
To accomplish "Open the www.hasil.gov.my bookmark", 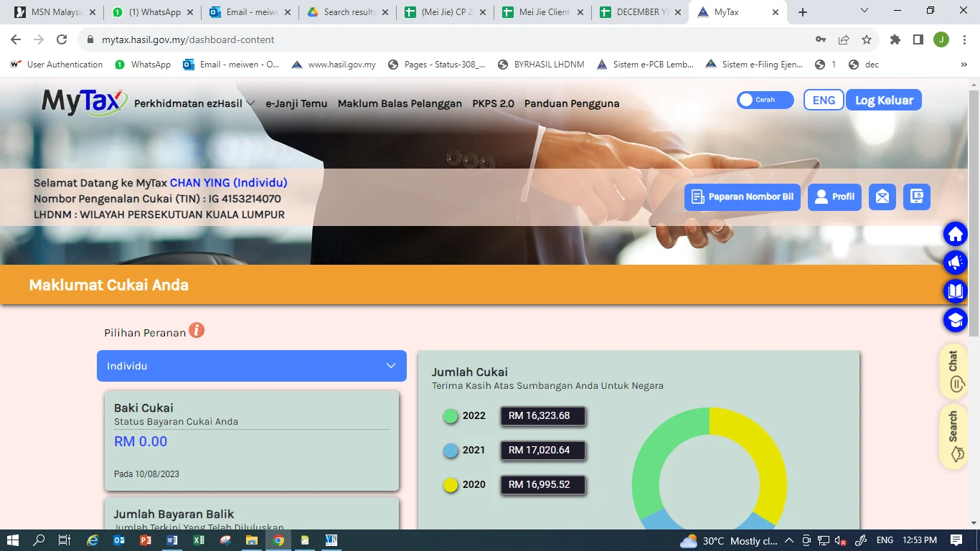I will coord(334,65).
